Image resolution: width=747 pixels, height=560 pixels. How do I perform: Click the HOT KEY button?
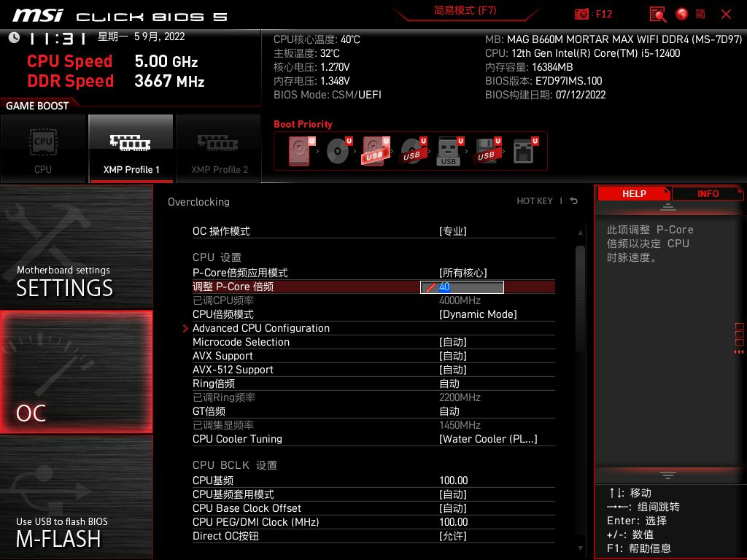(x=535, y=201)
